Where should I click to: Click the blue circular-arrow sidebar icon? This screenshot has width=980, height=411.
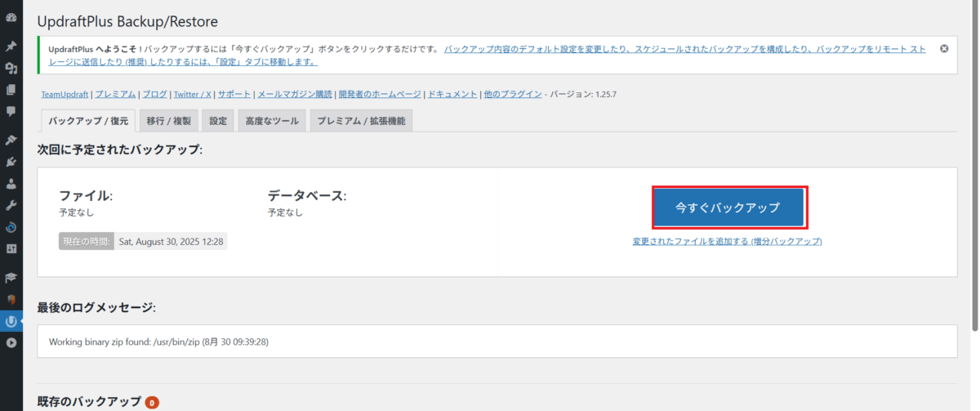click(11, 226)
